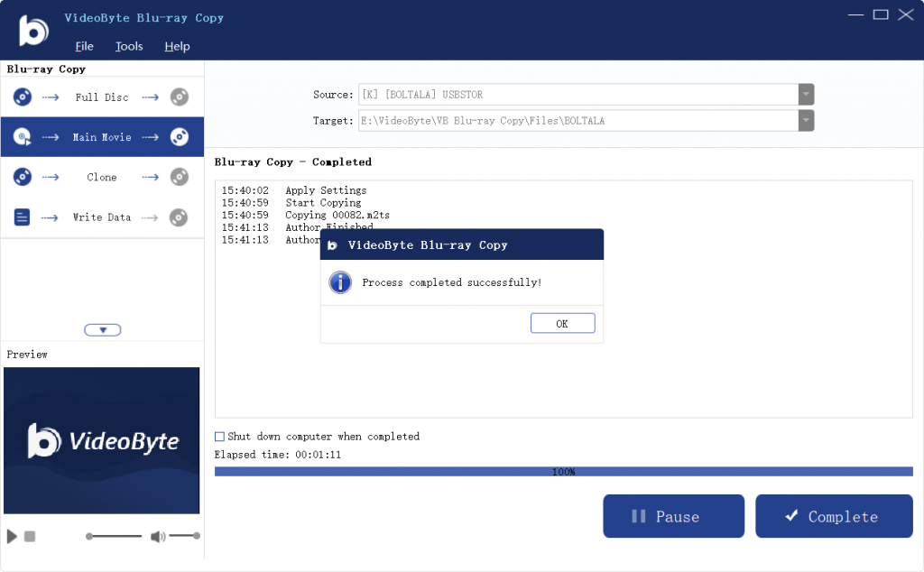Click the info icon in the dialog

click(340, 282)
